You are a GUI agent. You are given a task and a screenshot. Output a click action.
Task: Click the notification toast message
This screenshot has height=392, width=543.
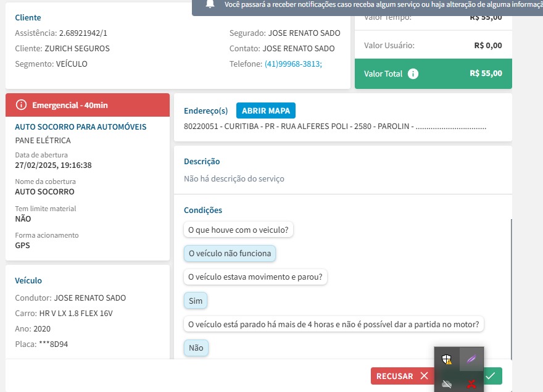click(367, 7)
